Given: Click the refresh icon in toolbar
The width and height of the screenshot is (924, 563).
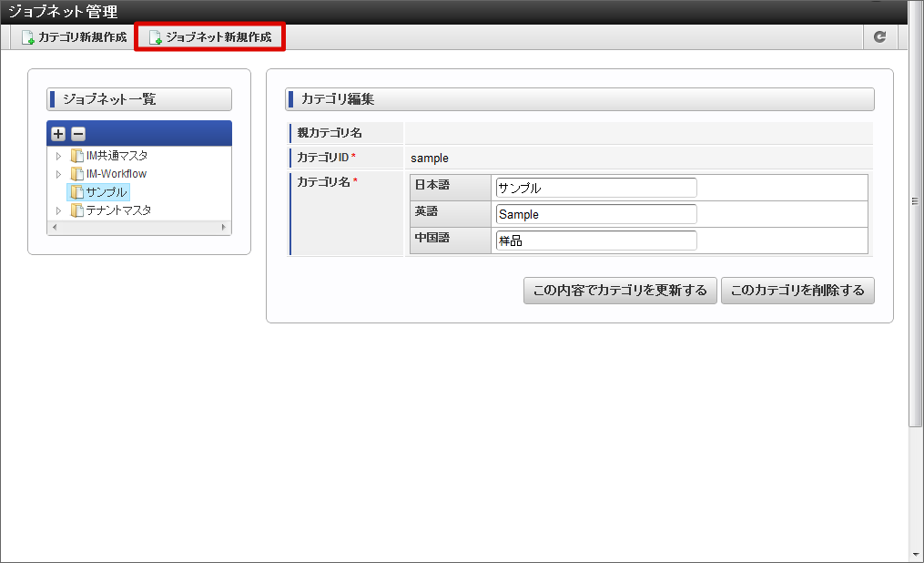Looking at the screenshot, I should [879, 36].
